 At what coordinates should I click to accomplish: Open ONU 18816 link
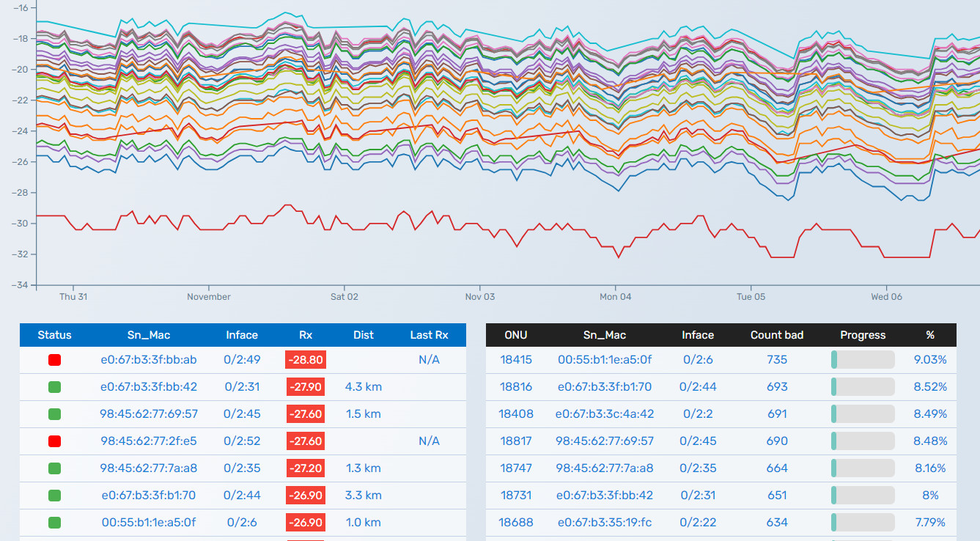tap(516, 387)
